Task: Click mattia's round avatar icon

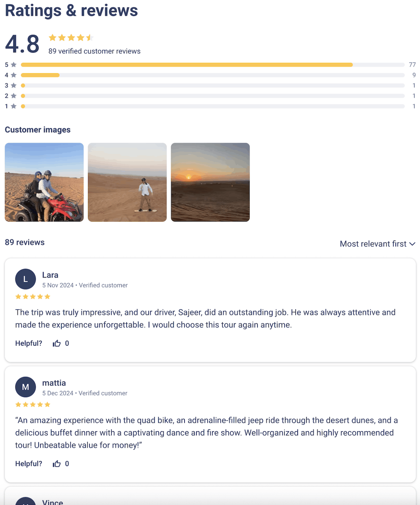Action: pos(25,387)
